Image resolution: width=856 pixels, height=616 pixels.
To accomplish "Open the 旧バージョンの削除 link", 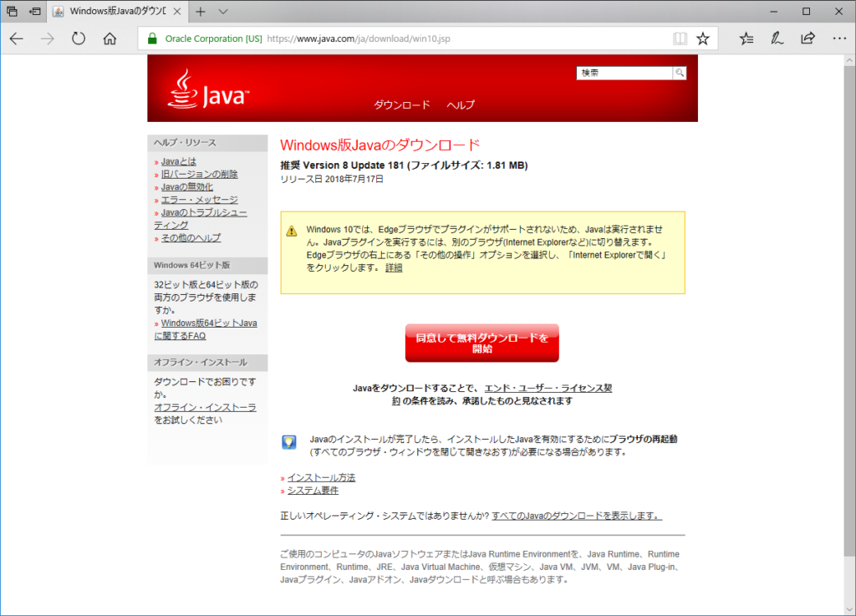I will (x=199, y=174).
